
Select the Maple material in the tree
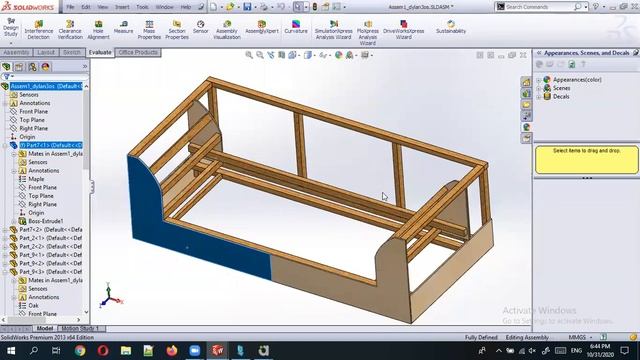click(x=36, y=179)
